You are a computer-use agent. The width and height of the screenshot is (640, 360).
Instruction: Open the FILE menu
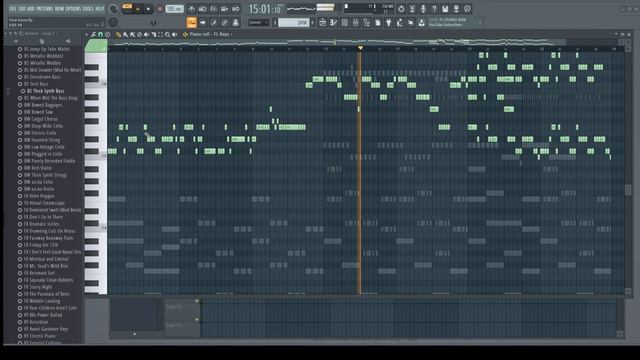coord(12,9)
